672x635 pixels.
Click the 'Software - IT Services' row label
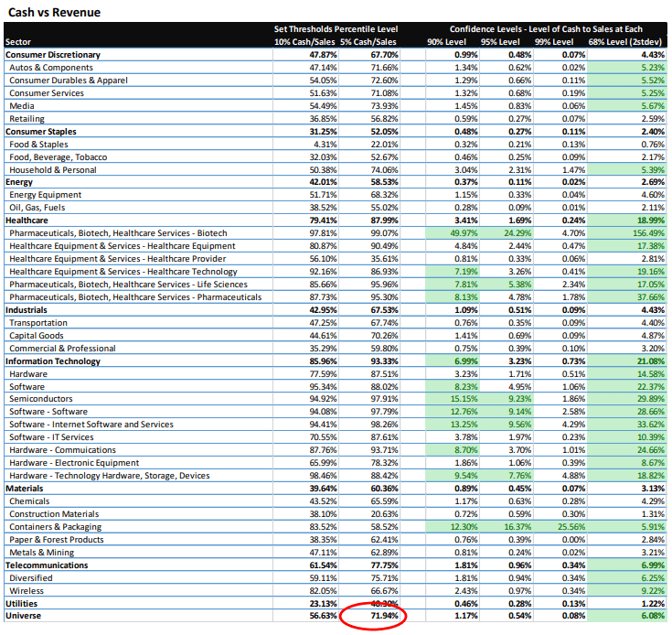[51, 437]
